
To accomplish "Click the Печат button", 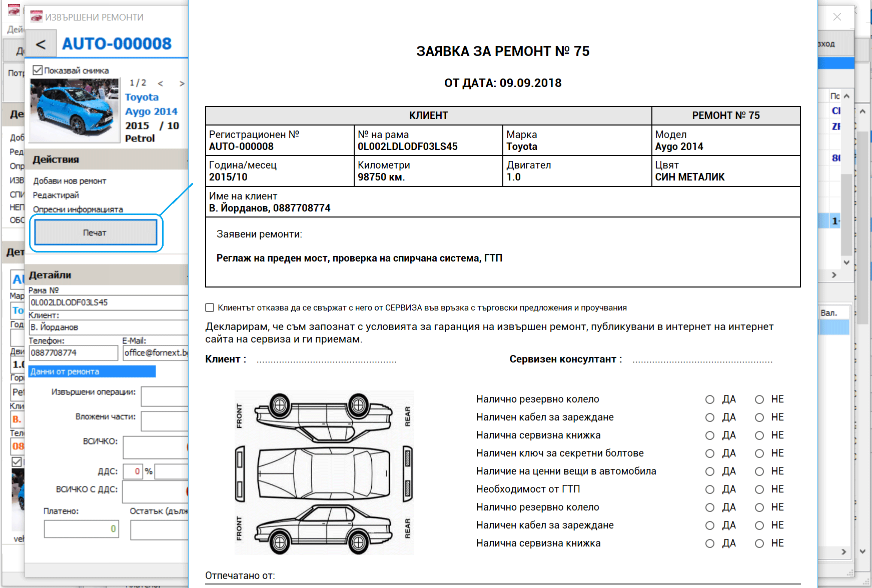I will (x=96, y=232).
